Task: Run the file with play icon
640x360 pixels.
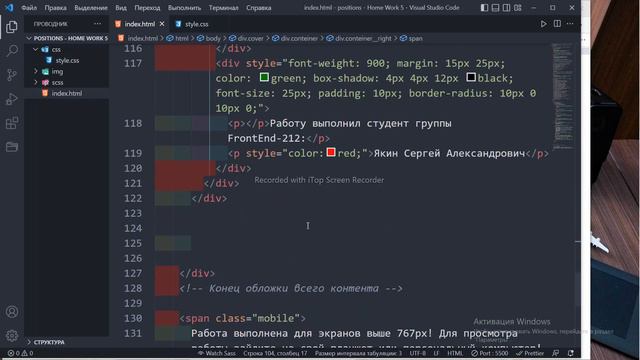Action: [543, 24]
